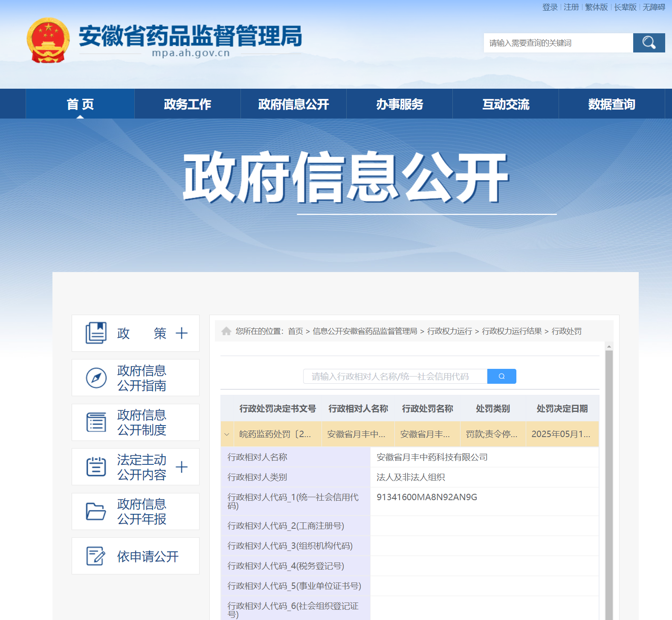Click the home icon in breadcrumb
Image resolution: width=672 pixels, height=620 pixels.
point(226,331)
